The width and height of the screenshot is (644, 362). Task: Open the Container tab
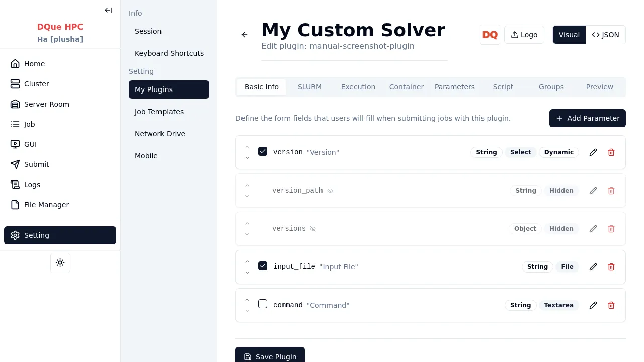coord(406,87)
